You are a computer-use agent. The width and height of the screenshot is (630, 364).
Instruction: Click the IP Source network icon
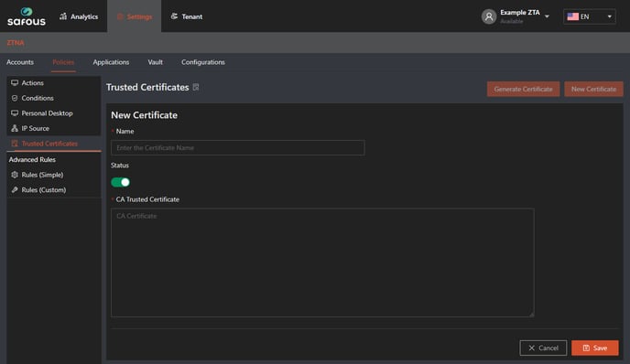pos(15,128)
